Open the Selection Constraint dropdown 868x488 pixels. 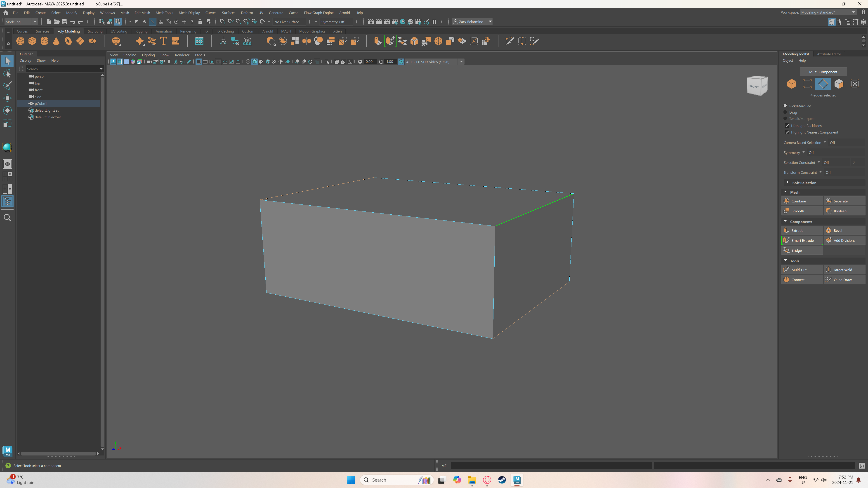coord(818,162)
